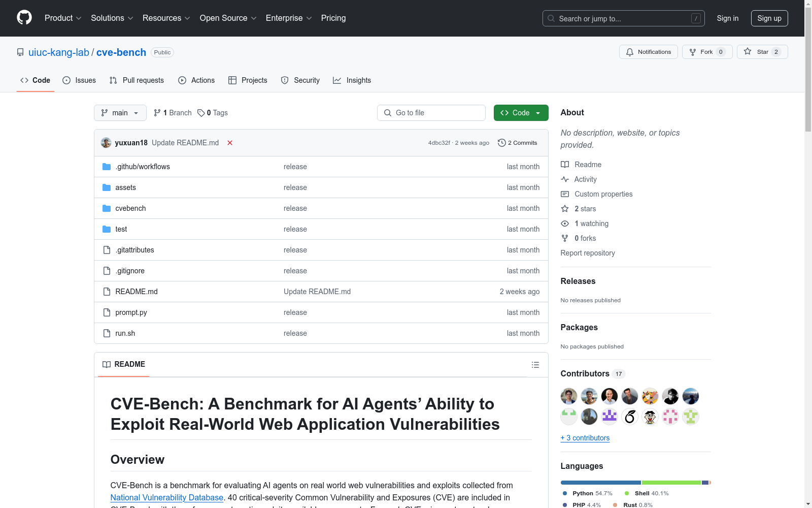Open the Notifications button
Image resolution: width=812 pixels, height=508 pixels.
tap(649, 52)
